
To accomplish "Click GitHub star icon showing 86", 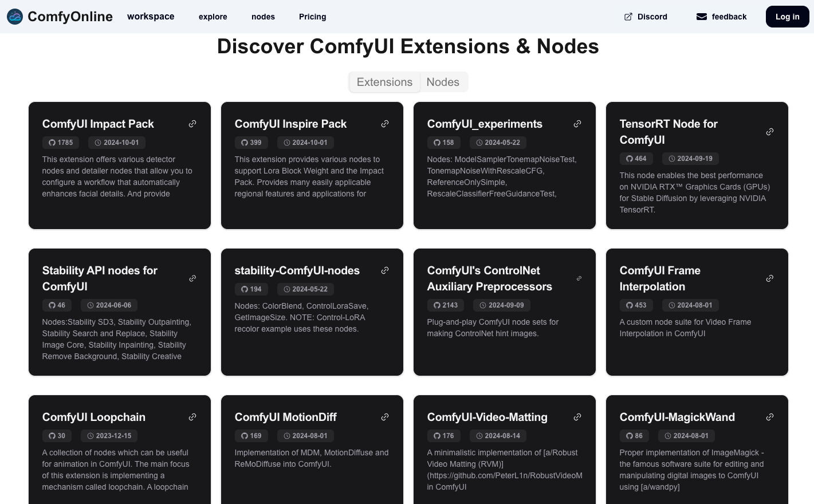I will click(630, 436).
